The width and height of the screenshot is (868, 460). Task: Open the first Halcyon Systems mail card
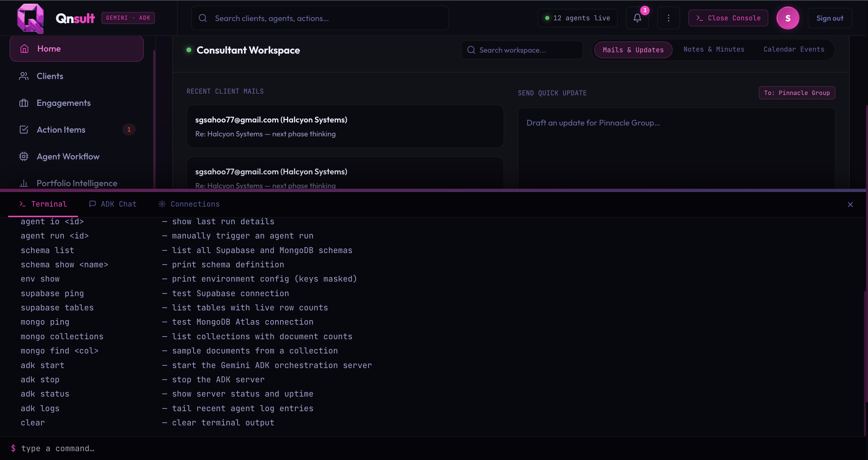pos(345,127)
